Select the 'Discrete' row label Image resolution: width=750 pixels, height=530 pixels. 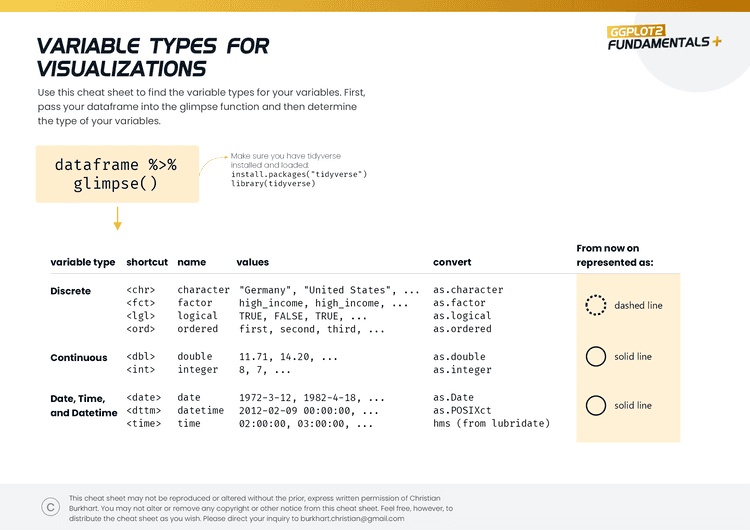click(70, 291)
